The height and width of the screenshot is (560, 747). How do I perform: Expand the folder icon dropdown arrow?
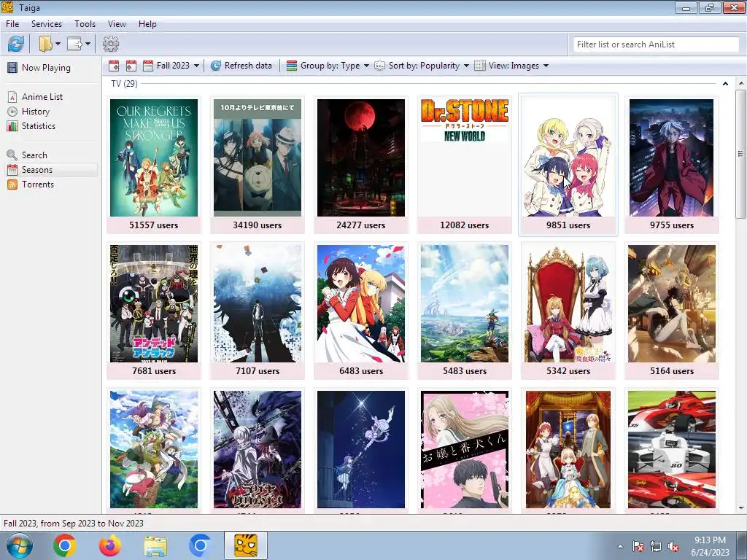click(x=58, y=44)
